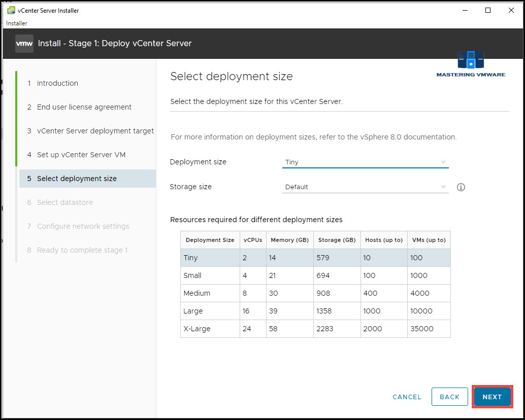Click the BACK button
The width and height of the screenshot is (525, 420).
(x=450, y=397)
